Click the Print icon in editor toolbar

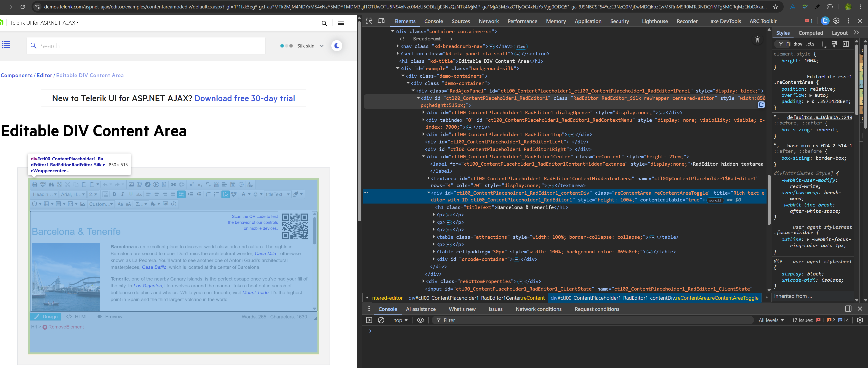click(35, 185)
